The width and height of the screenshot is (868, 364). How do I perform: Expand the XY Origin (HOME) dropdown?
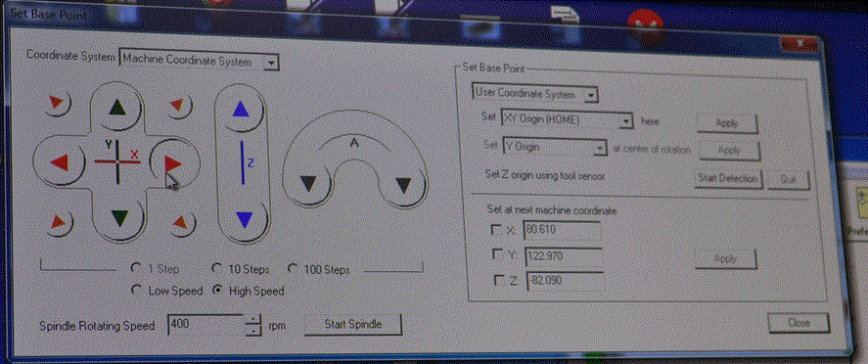point(625,120)
